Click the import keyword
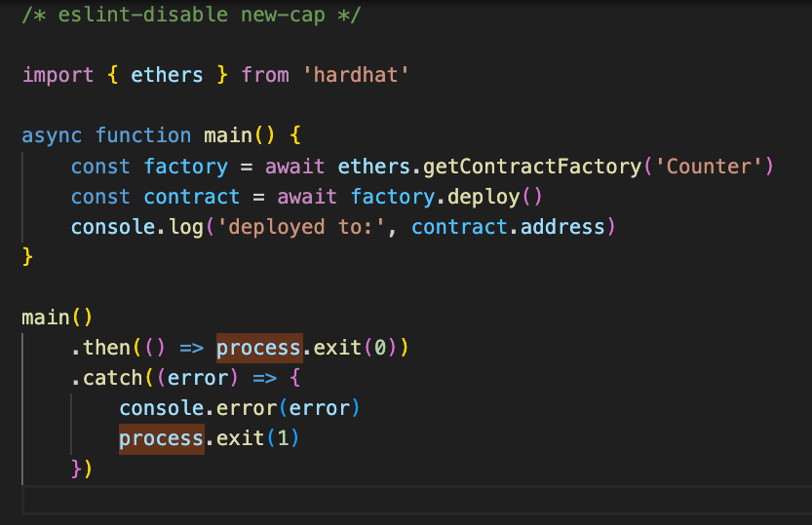 [x=58, y=75]
